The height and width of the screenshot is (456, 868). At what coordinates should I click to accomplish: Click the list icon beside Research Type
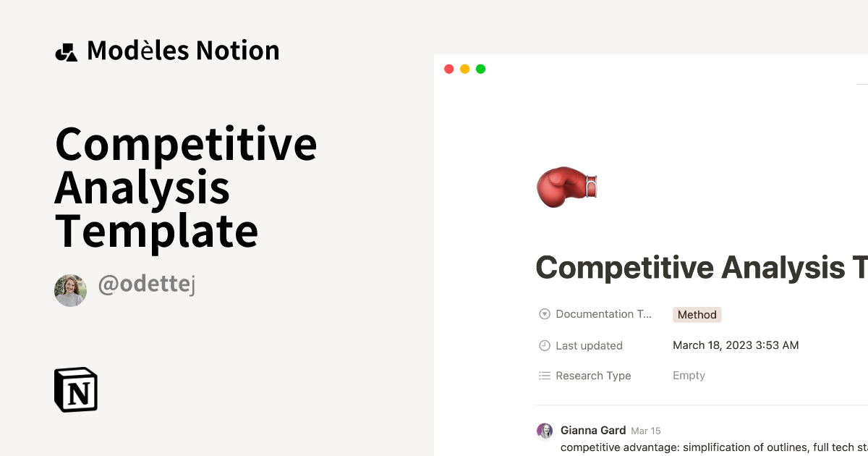coord(544,375)
